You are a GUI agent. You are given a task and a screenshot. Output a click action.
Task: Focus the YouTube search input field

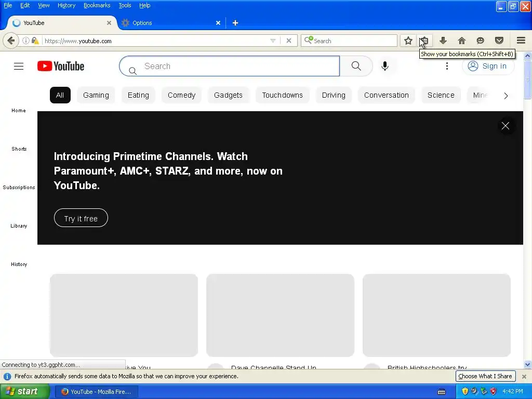coord(229,66)
